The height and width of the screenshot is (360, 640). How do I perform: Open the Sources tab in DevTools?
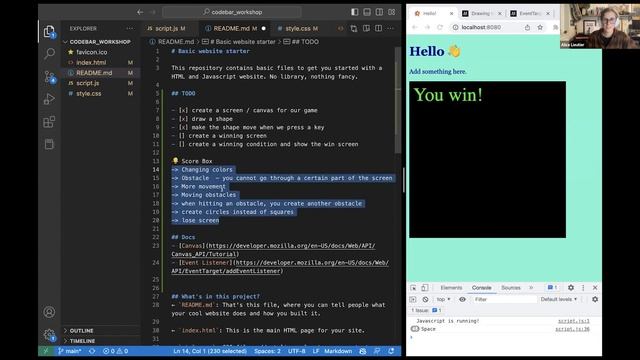(x=511, y=288)
